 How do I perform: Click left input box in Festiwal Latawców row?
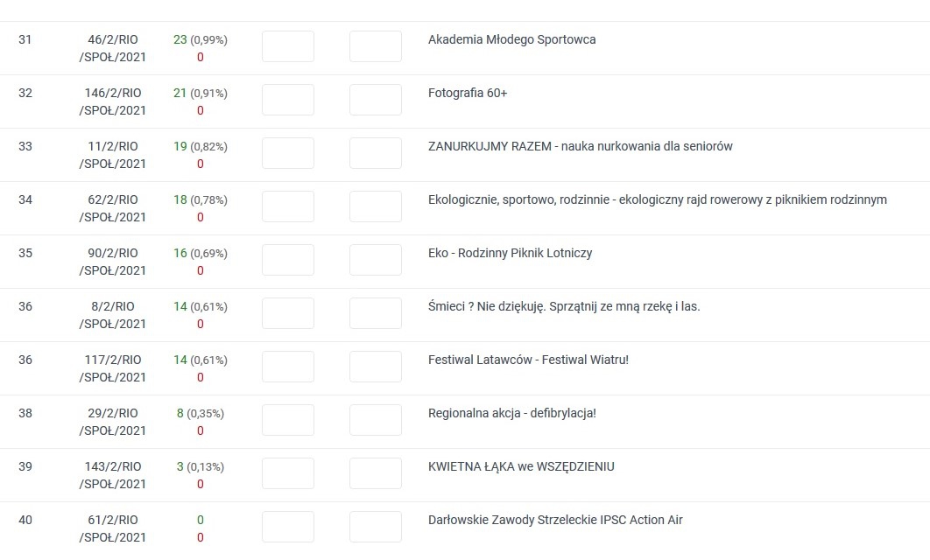tap(288, 367)
